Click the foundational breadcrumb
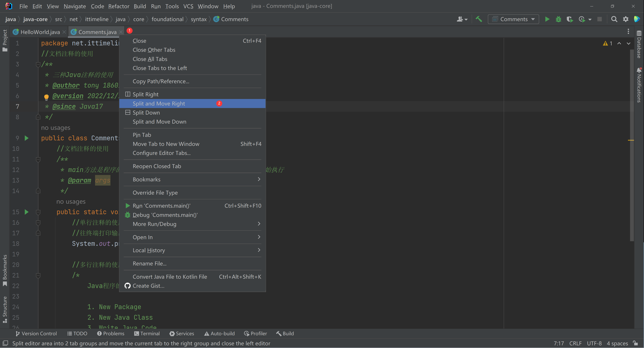Viewport: 644px width, 348px height. coord(167,19)
